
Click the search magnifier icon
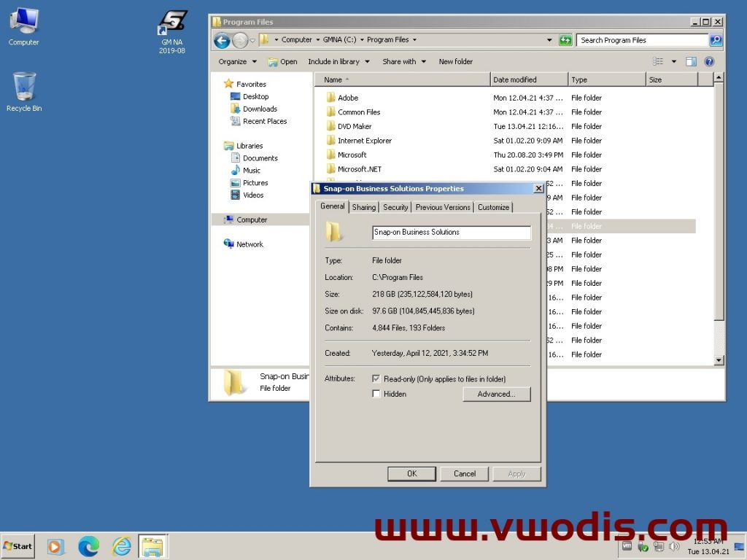pos(716,40)
